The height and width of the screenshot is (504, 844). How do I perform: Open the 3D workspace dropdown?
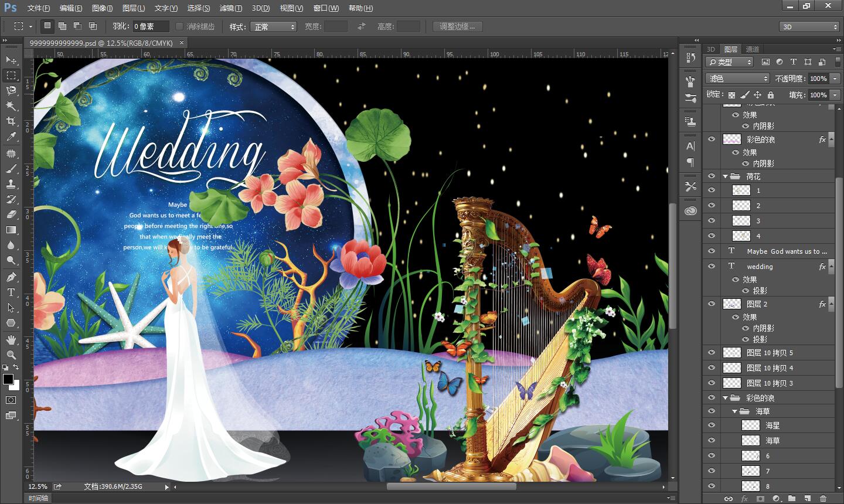tap(809, 27)
